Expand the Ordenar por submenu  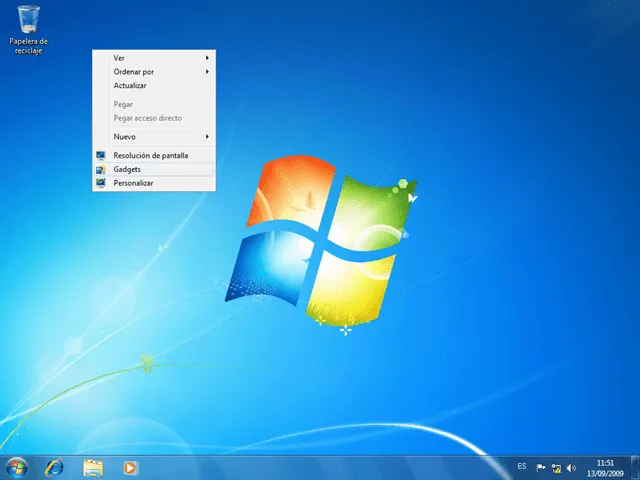[154, 72]
